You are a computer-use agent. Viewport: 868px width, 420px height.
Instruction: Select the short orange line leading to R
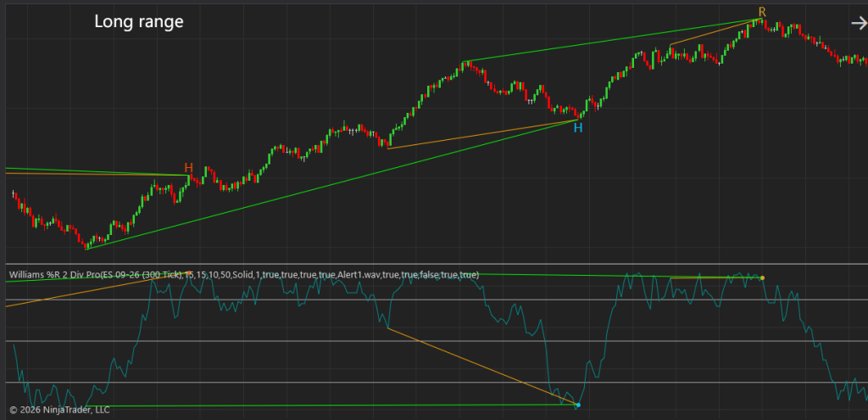pyautogui.click(x=715, y=32)
